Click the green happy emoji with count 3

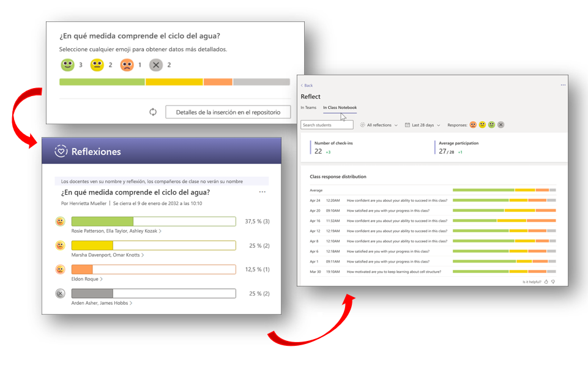[x=67, y=65]
